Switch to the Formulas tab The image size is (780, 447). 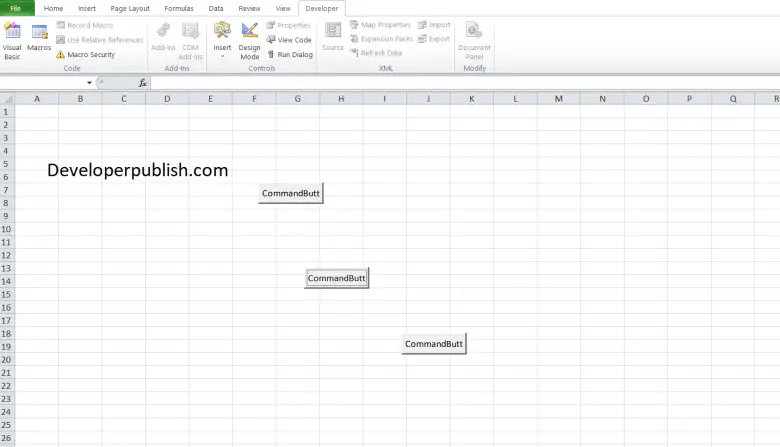[x=179, y=8]
